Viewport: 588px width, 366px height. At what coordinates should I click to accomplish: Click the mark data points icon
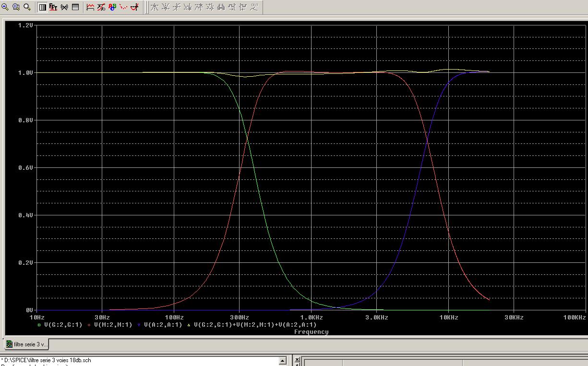click(123, 7)
